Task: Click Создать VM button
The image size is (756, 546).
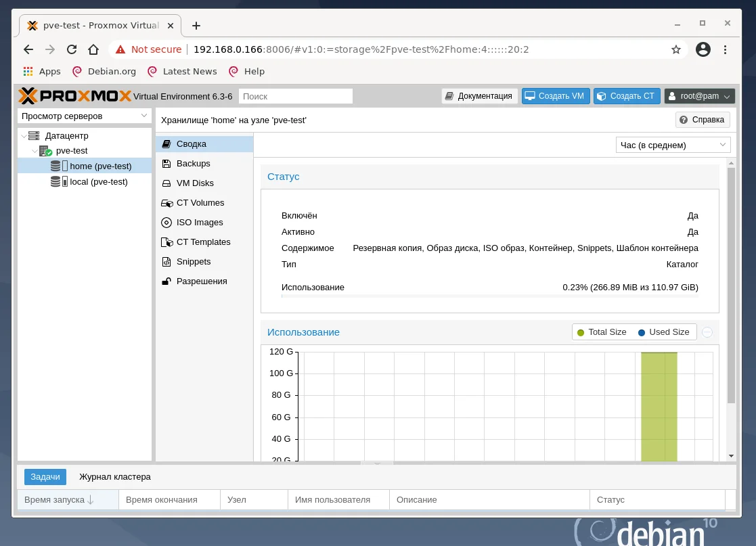Action: pos(556,96)
